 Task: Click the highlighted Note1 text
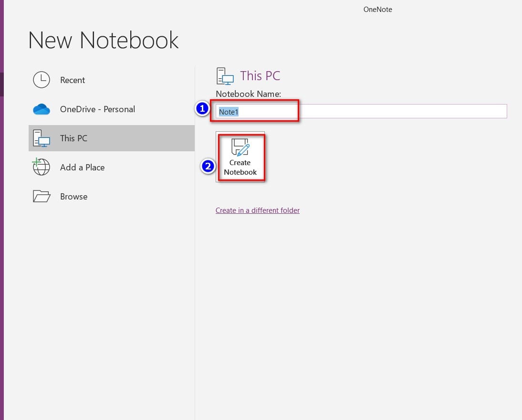pyautogui.click(x=229, y=112)
